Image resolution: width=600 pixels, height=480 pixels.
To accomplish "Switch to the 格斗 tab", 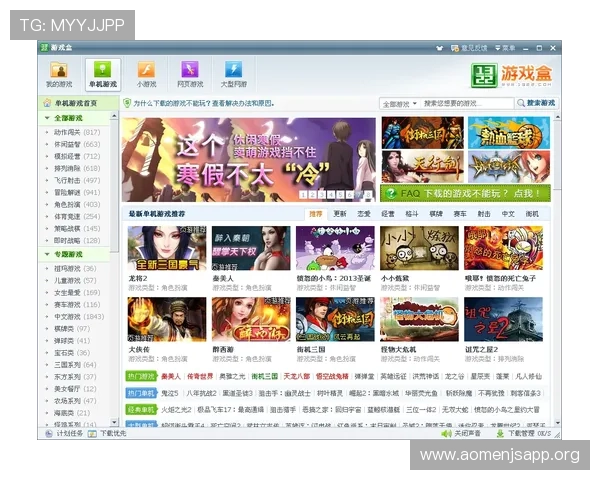I will tap(412, 214).
